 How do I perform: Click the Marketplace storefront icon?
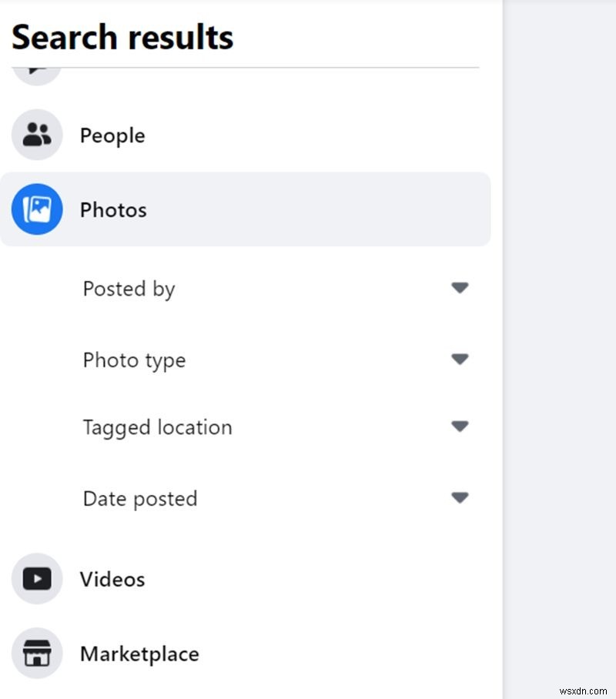[x=36, y=653]
